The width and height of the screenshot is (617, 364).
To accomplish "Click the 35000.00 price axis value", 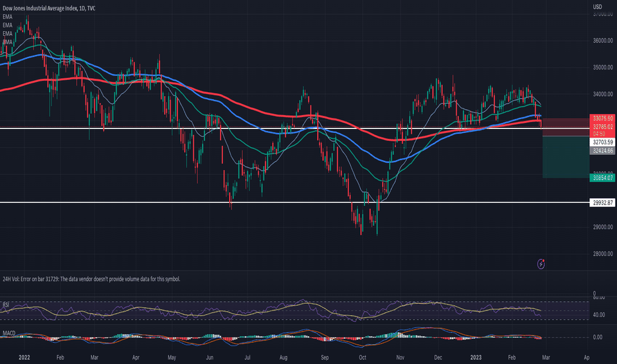I will (603, 68).
